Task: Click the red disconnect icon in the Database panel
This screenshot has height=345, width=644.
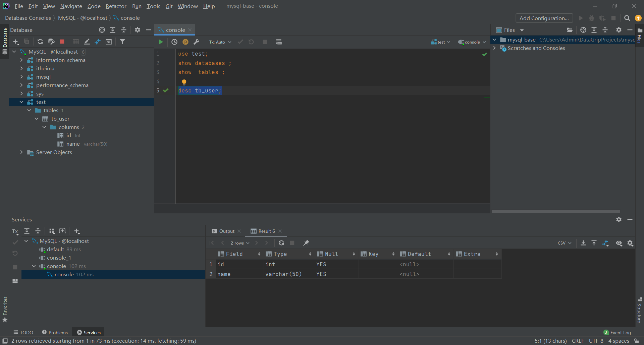Action: [x=62, y=42]
